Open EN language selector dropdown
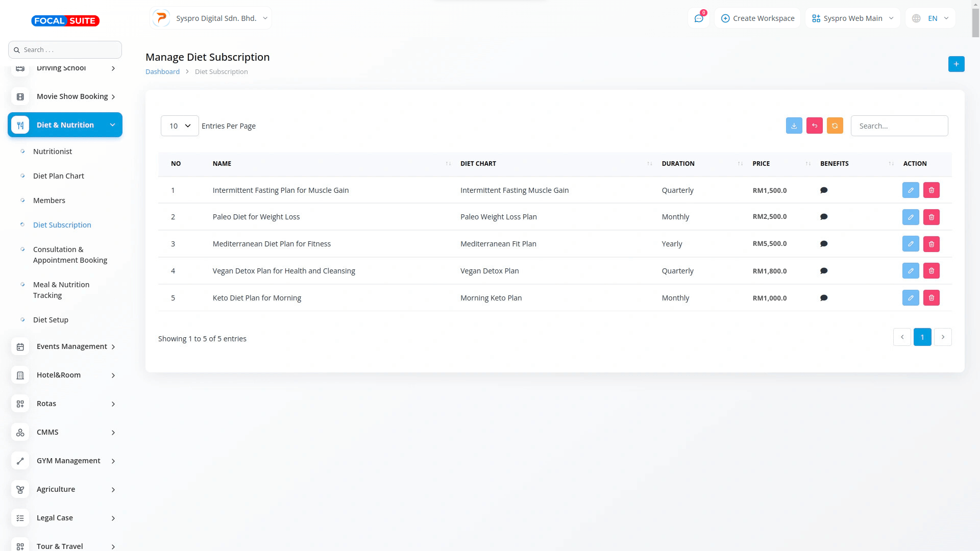This screenshot has width=980, height=551. coord(930,18)
